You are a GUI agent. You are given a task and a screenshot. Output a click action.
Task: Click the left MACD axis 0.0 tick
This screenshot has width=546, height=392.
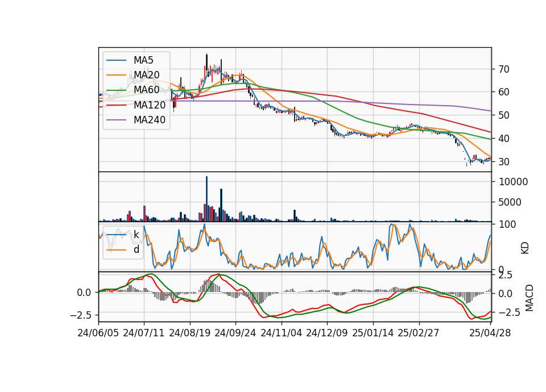point(84,293)
